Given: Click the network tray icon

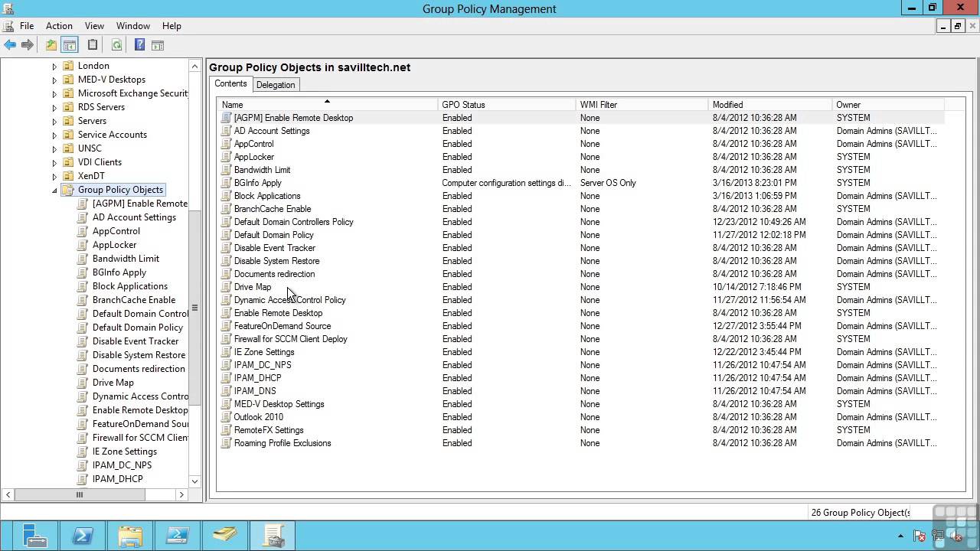Looking at the screenshot, I should click(936, 536).
